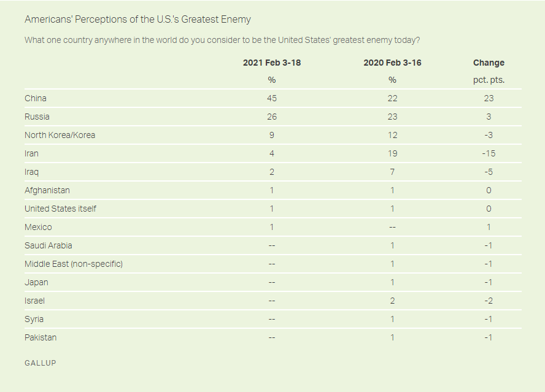Select the Iraq row label
Screen dimensions: 545x392
tap(31, 172)
